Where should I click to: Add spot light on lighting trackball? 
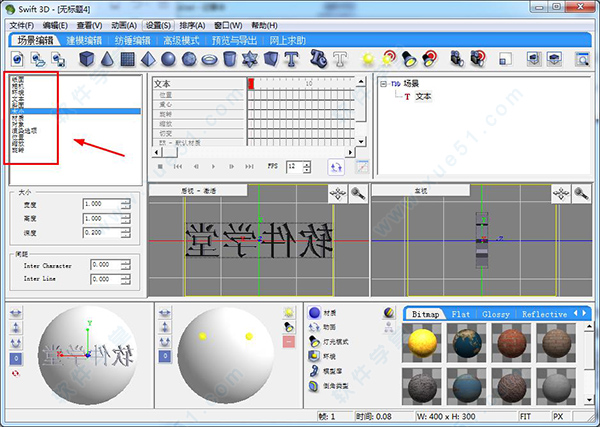click(x=289, y=328)
